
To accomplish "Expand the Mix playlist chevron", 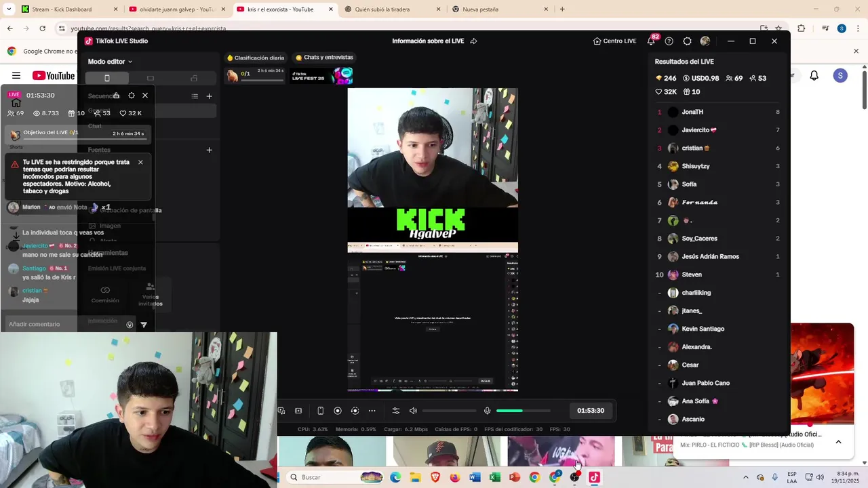I will (838, 442).
